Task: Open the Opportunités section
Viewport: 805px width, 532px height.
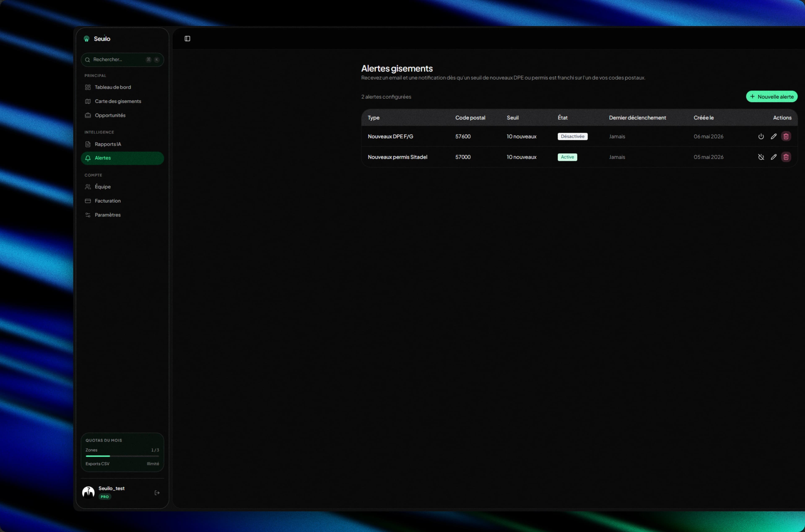Action: [122, 115]
